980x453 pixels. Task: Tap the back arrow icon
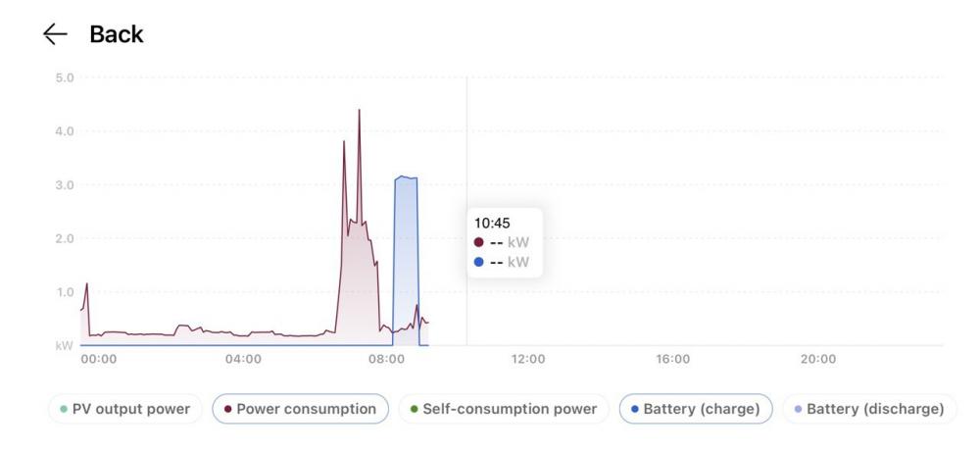tap(55, 33)
